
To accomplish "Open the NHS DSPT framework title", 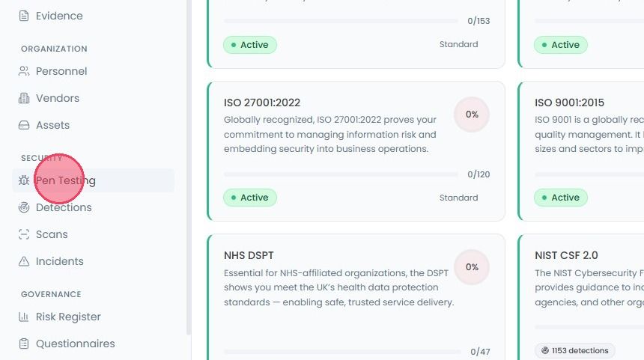I will coord(249,255).
